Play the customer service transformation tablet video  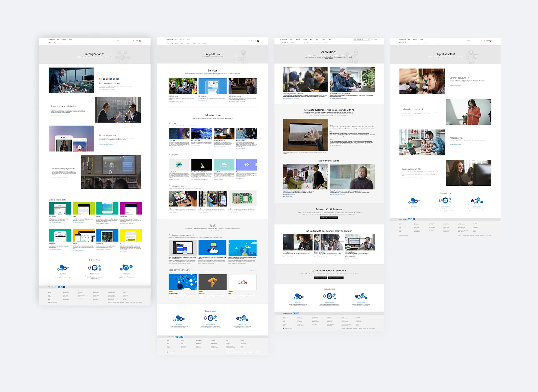pos(306,135)
